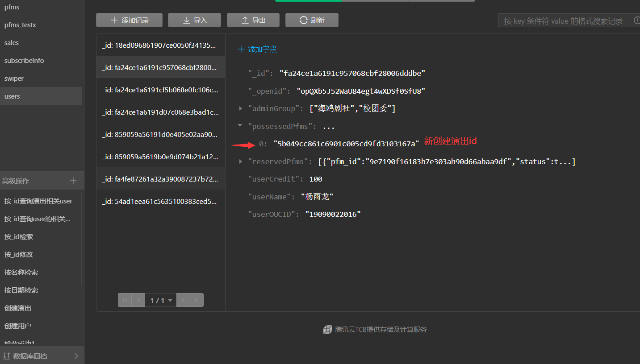This screenshot has width=640, height=364.
Task: Click the possessedPfms item value 5b049cc861c6901c005cd9fd3103167a
Action: pyautogui.click(x=347, y=144)
